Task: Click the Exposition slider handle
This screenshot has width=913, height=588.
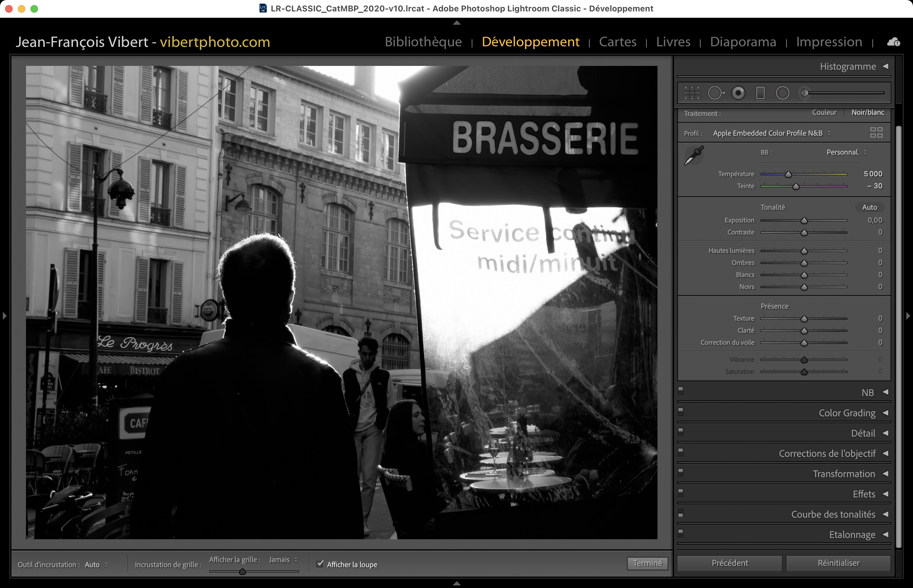Action: pyautogui.click(x=804, y=221)
